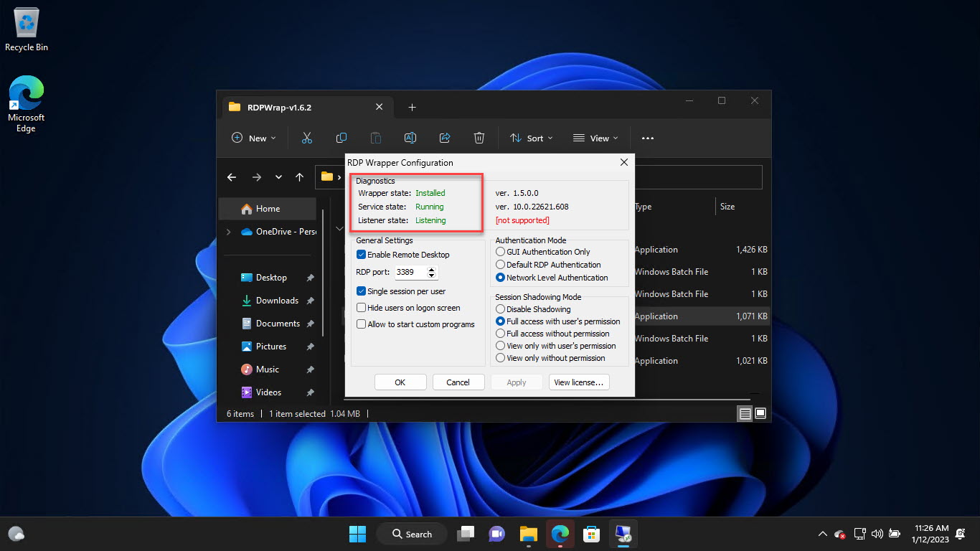Expand the View dropdown menu
This screenshot has width=980, height=551.
coord(594,138)
